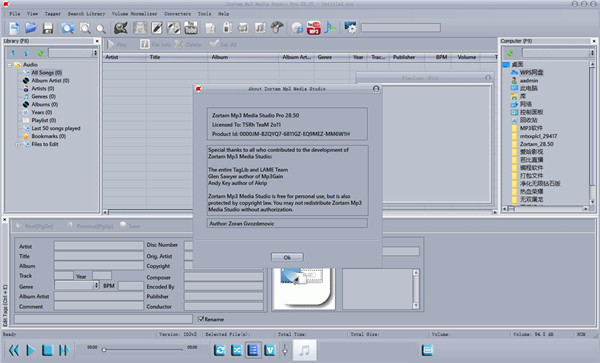This screenshot has height=363, width=600.
Task: Open the Tagger menu
Action: 52,14
